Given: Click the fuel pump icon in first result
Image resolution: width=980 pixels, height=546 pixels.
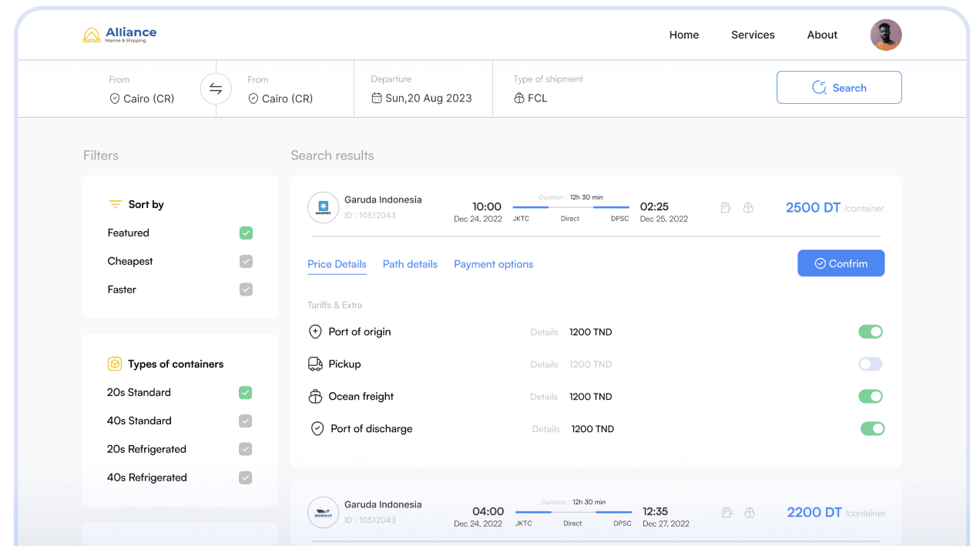Looking at the screenshot, I should [x=726, y=207].
